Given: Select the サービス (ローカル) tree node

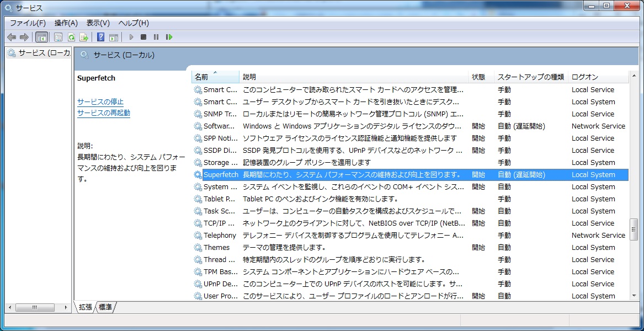Looking at the screenshot, I should coord(40,53).
